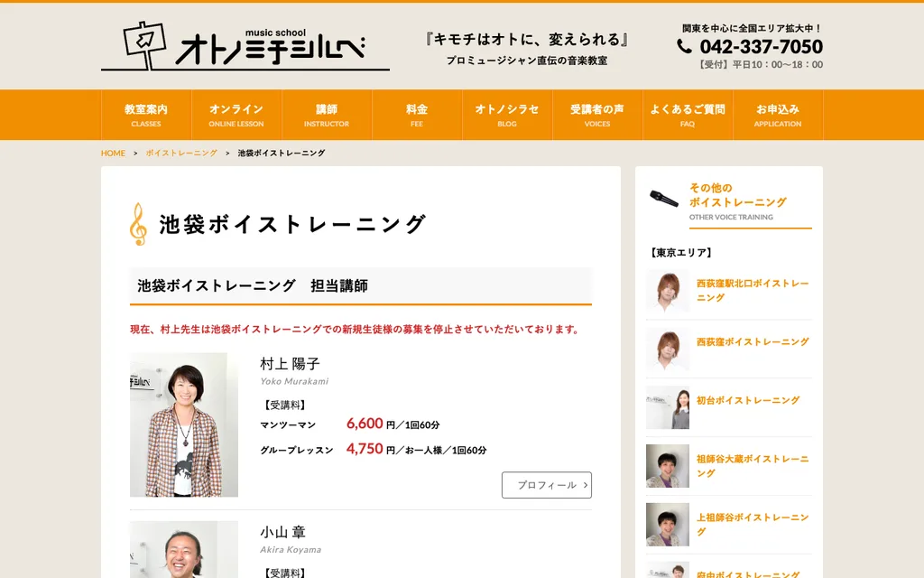Screen dimensions: 924x578
Task: Click thumbnail next to 祖師谷大蔵ボイストレーニング
Action: (668, 466)
